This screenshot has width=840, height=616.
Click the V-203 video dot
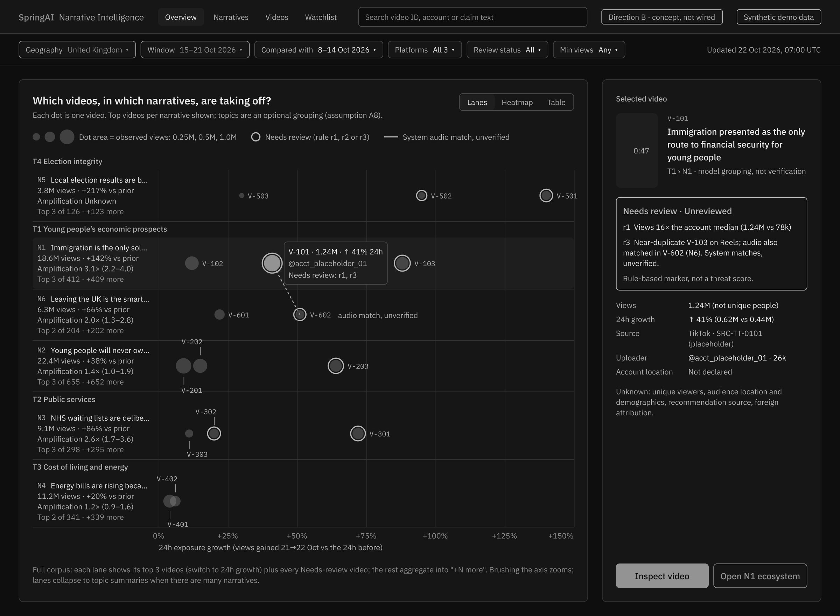[x=336, y=366]
